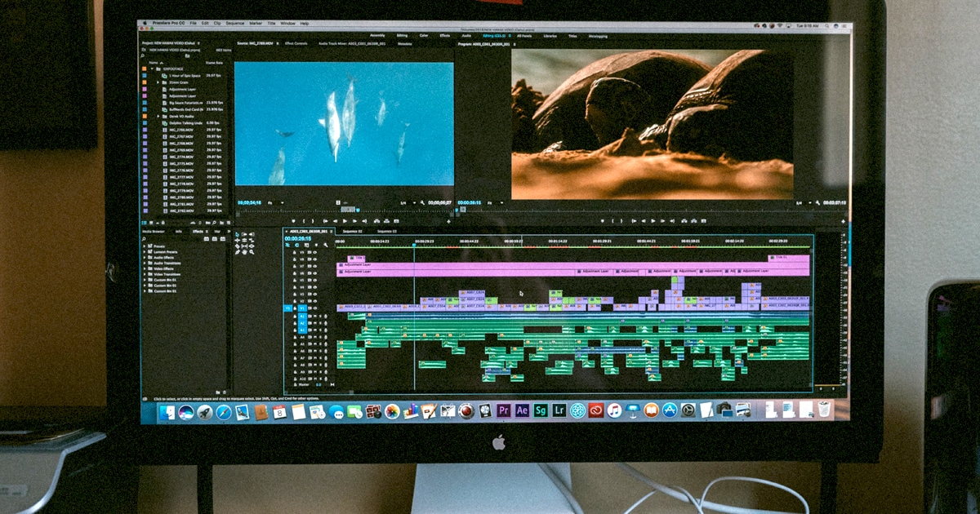
Task: Select the Hand tool
Action: point(245,251)
